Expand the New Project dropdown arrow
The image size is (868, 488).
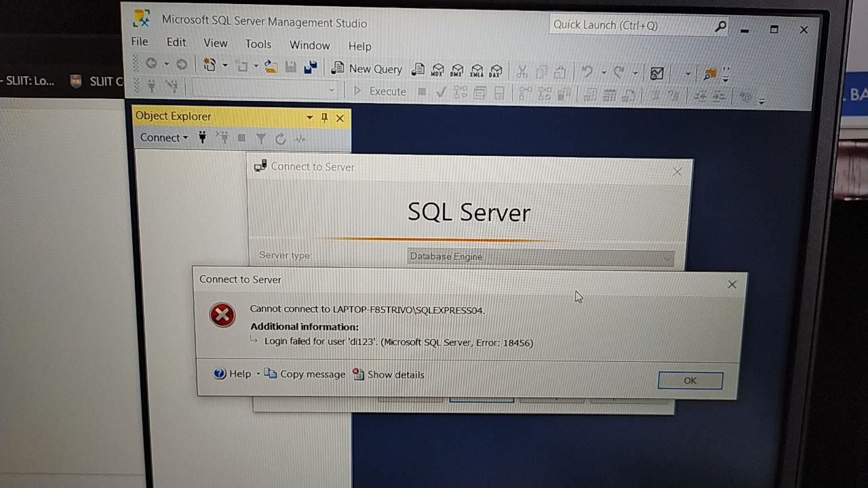[x=224, y=65]
